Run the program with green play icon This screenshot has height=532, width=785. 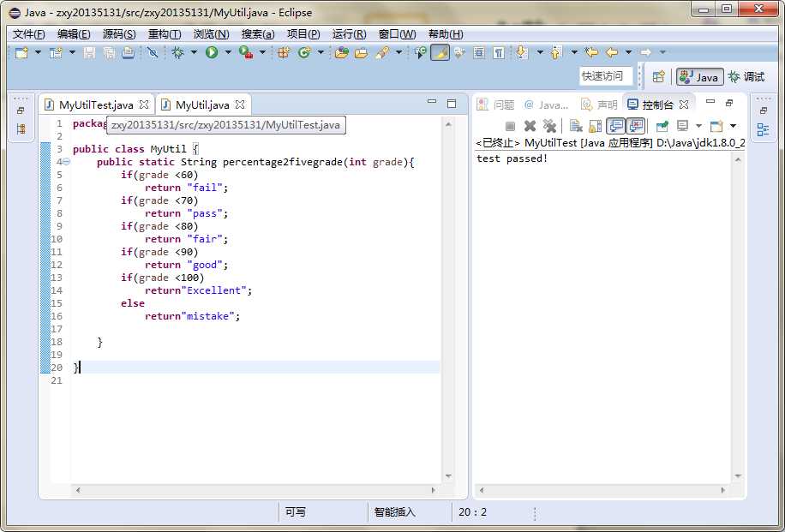212,52
